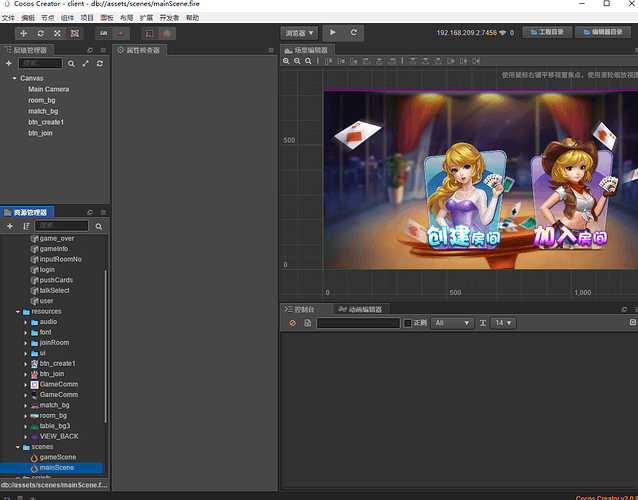Open the 项目 menu
The height and width of the screenshot is (500, 638).
[x=87, y=18]
